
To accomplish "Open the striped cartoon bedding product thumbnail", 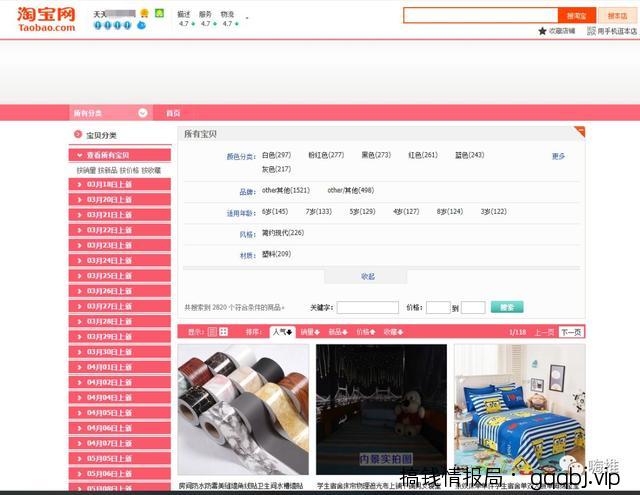I will (x=520, y=409).
